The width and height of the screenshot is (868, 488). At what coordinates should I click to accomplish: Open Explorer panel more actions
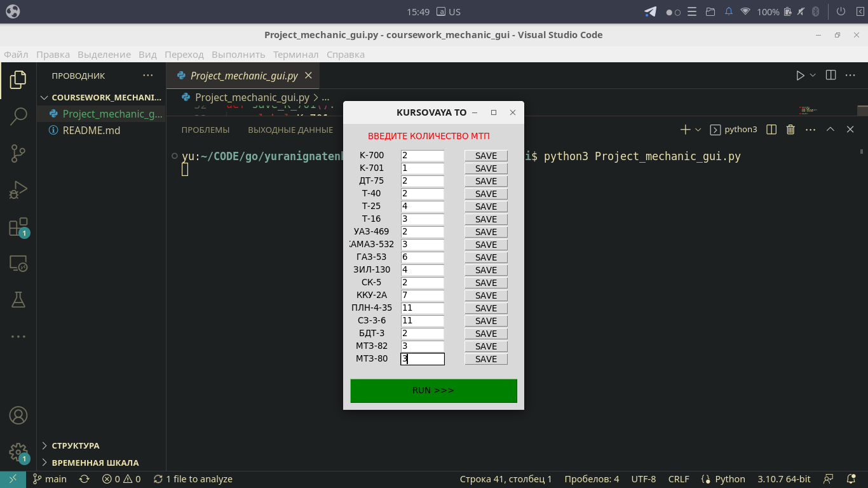pyautogui.click(x=148, y=76)
